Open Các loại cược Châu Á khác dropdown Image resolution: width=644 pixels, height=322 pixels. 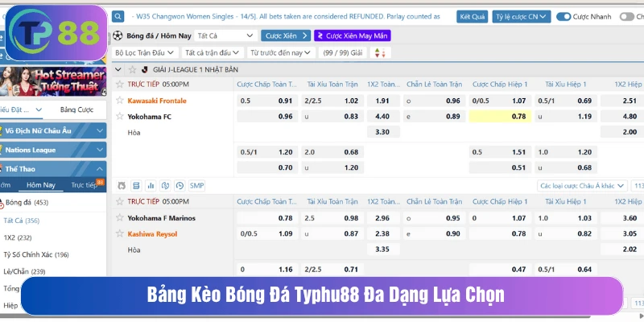pyautogui.click(x=582, y=186)
